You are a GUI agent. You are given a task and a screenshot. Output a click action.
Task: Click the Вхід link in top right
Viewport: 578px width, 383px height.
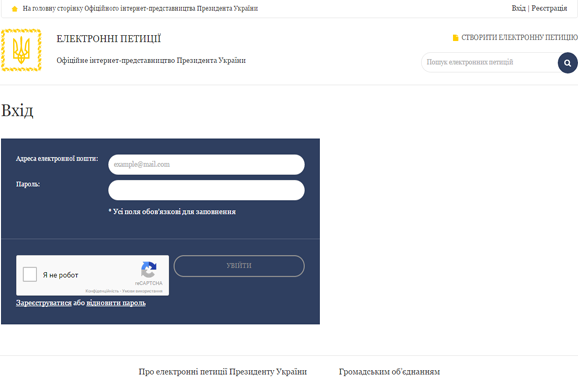[x=518, y=8]
